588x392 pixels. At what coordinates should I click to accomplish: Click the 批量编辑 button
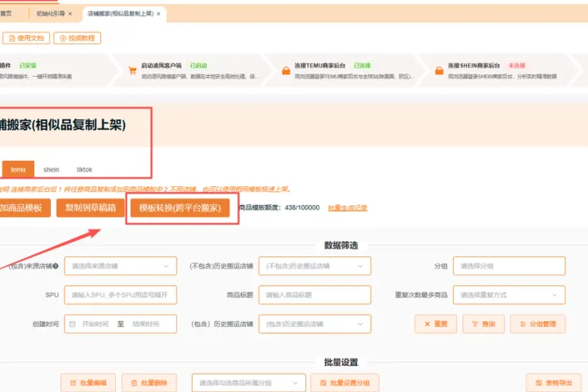[x=88, y=383]
